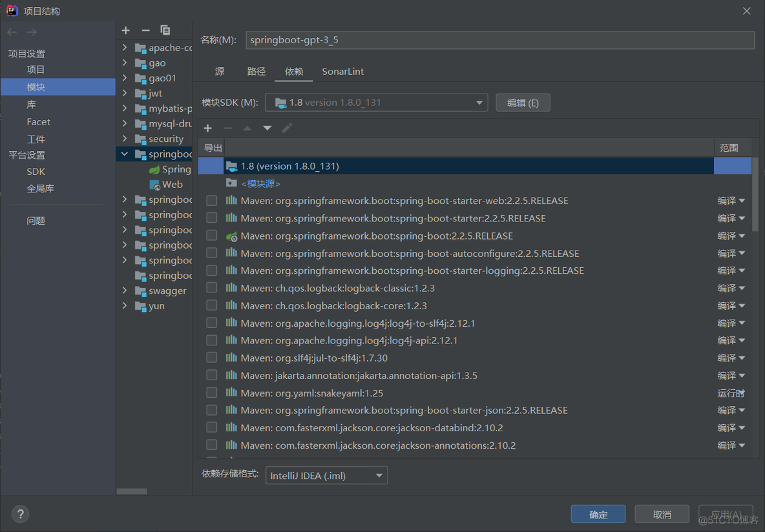This screenshot has height=532, width=765.
Task: Click the <模块源> entry
Action: 260,184
